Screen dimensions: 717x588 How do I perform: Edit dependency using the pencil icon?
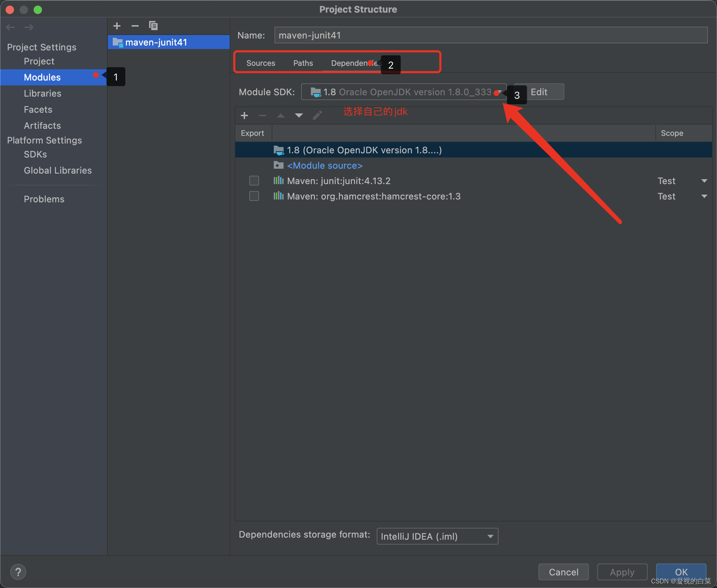[317, 115]
